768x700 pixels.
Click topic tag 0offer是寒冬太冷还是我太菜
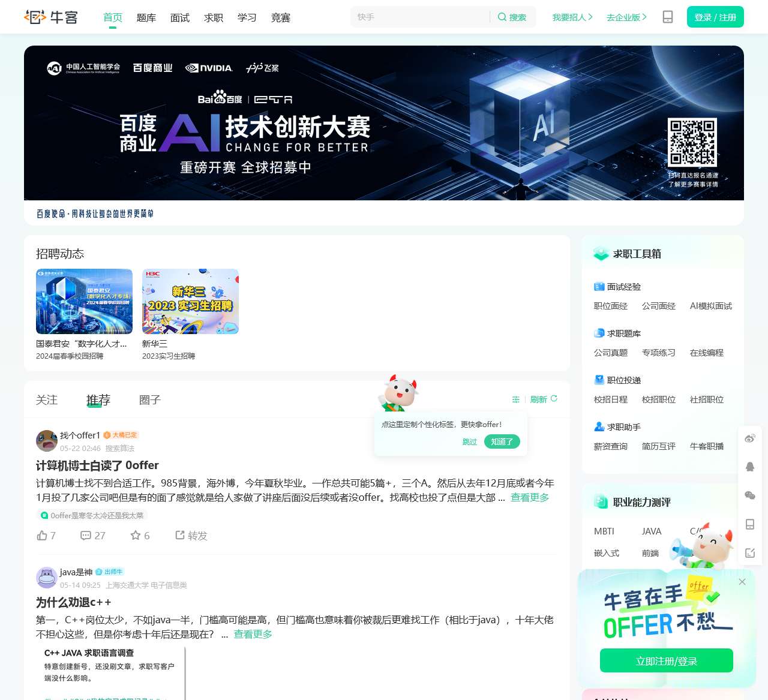point(92,515)
